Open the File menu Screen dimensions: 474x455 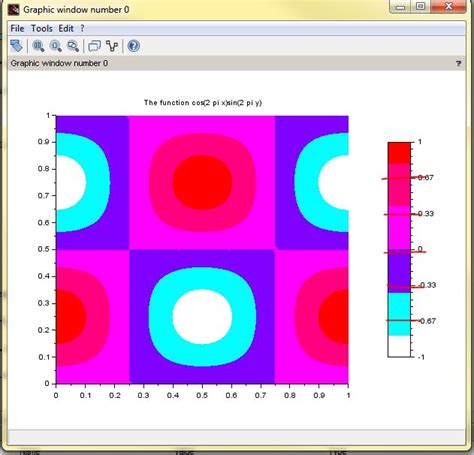[17, 29]
